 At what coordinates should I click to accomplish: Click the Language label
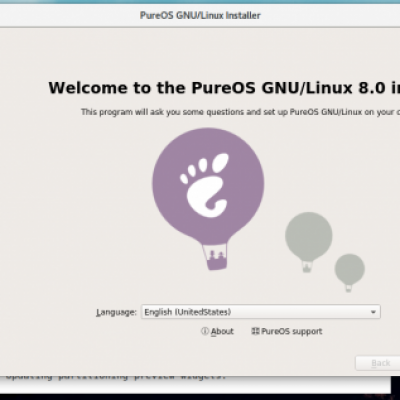click(116, 312)
